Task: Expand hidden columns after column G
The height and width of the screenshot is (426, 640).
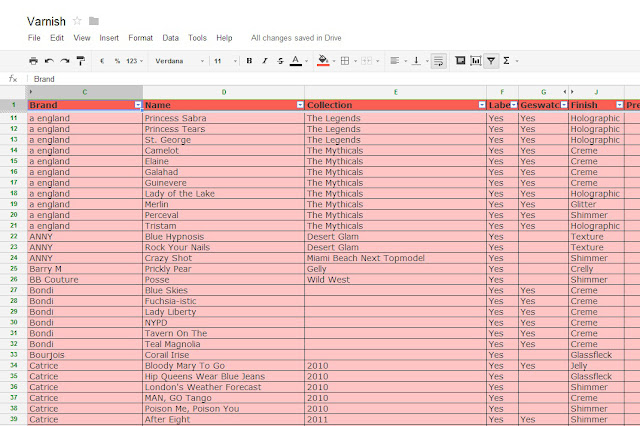Action: [x=565, y=92]
